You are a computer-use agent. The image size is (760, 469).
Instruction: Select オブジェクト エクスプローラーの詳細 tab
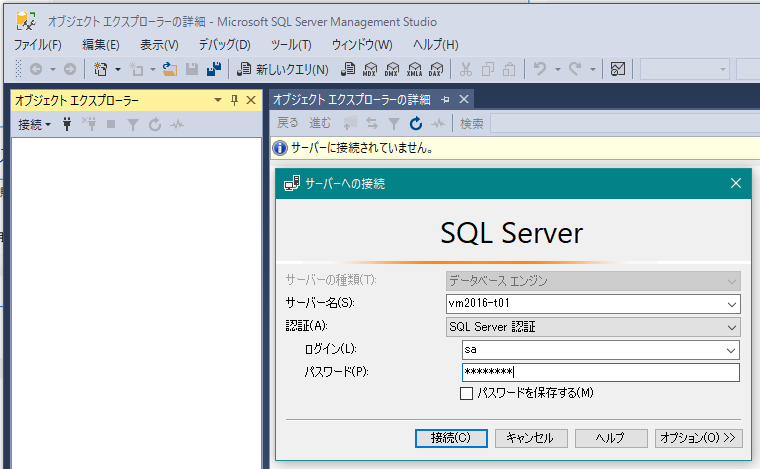point(351,99)
